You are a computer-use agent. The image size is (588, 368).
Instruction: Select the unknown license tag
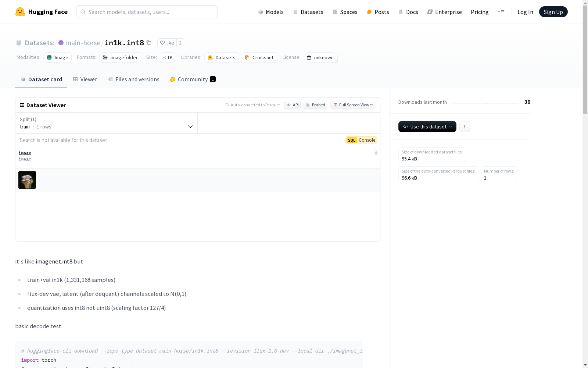(320, 57)
